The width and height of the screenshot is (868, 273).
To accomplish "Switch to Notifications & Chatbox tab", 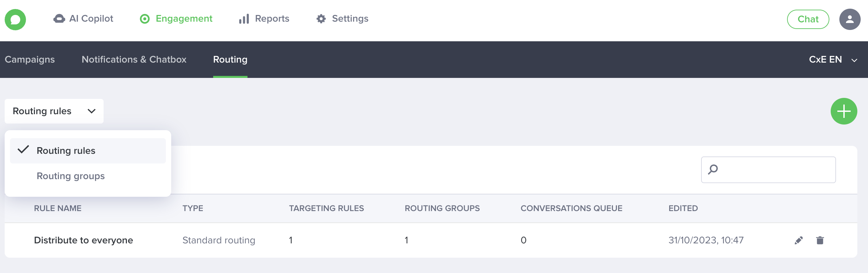I will [134, 59].
